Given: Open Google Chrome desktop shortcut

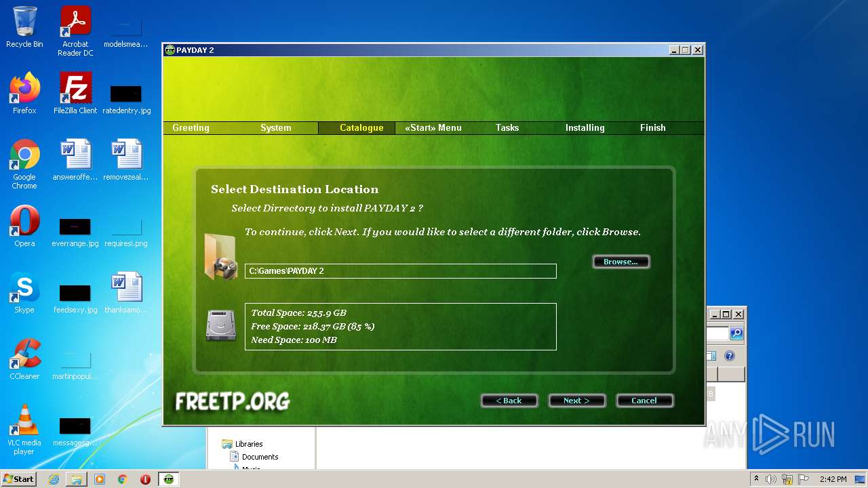Looking at the screenshot, I should click(24, 164).
